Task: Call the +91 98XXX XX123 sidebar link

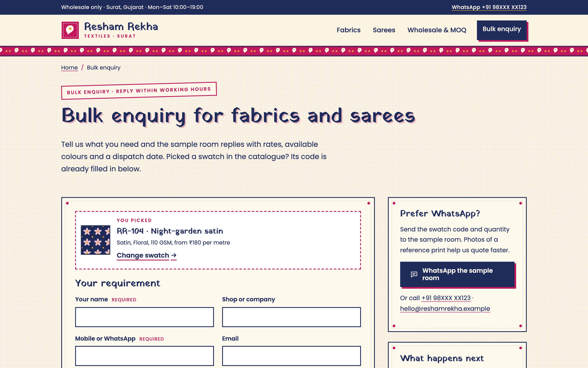Action: point(446,298)
